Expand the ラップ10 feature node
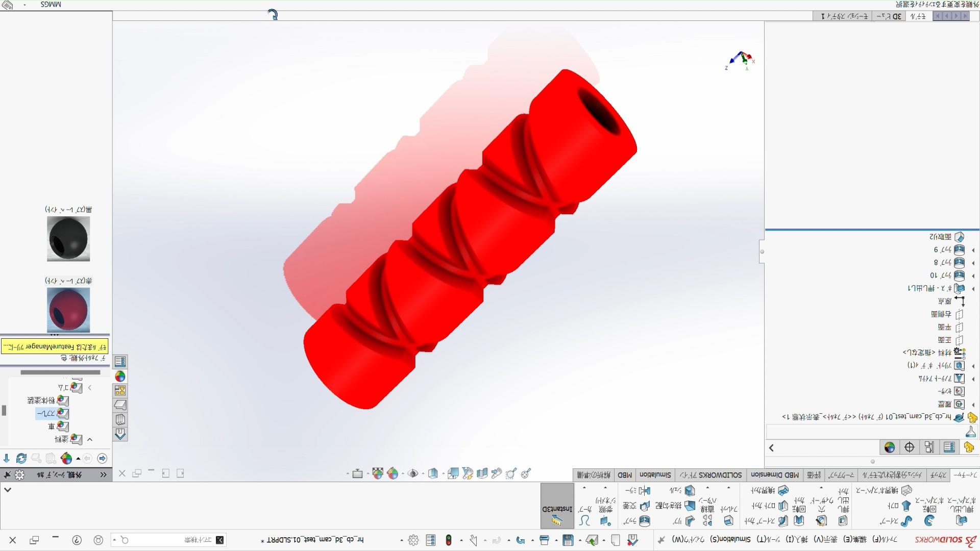The height and width of the screenshot is (551, 980). (973, 275)
